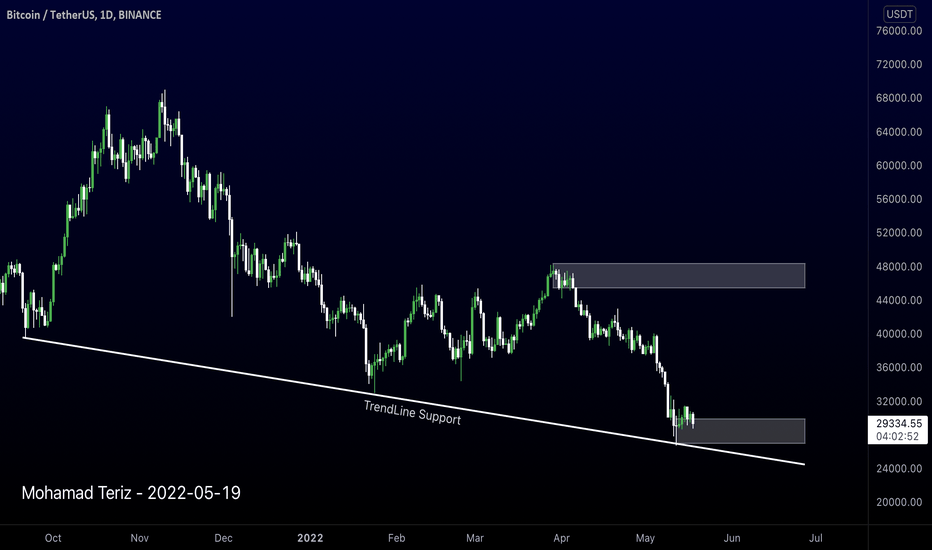Click the Bitcoin / TetherUS, 1D, BINANCE title
The height and width of the screenshot is (550, 932).
coord(84,15)
